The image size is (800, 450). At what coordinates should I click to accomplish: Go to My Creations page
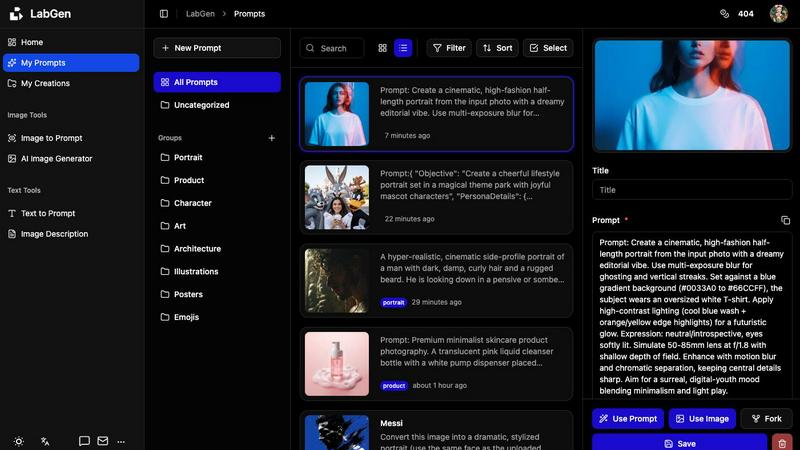click(x=45, y=83)
